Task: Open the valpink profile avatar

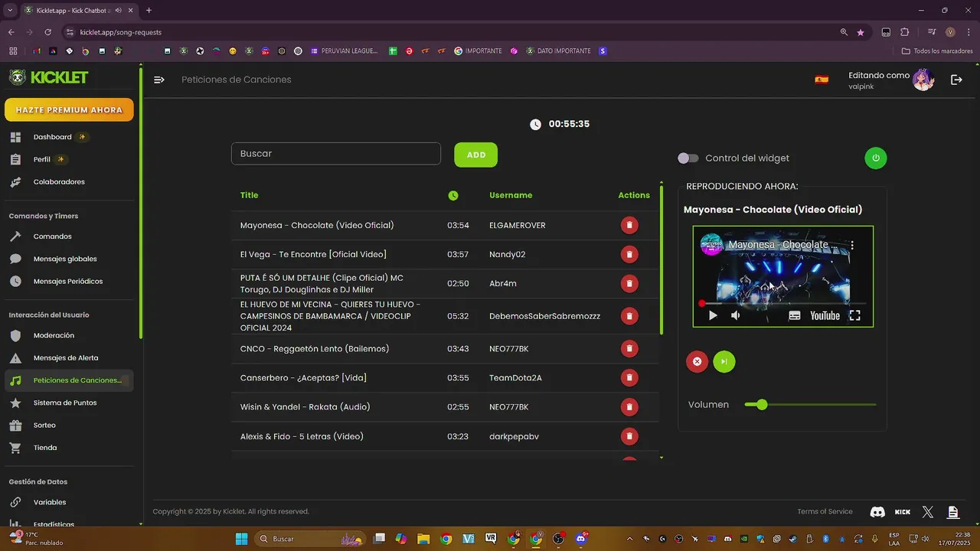Action: click(923, 80)
